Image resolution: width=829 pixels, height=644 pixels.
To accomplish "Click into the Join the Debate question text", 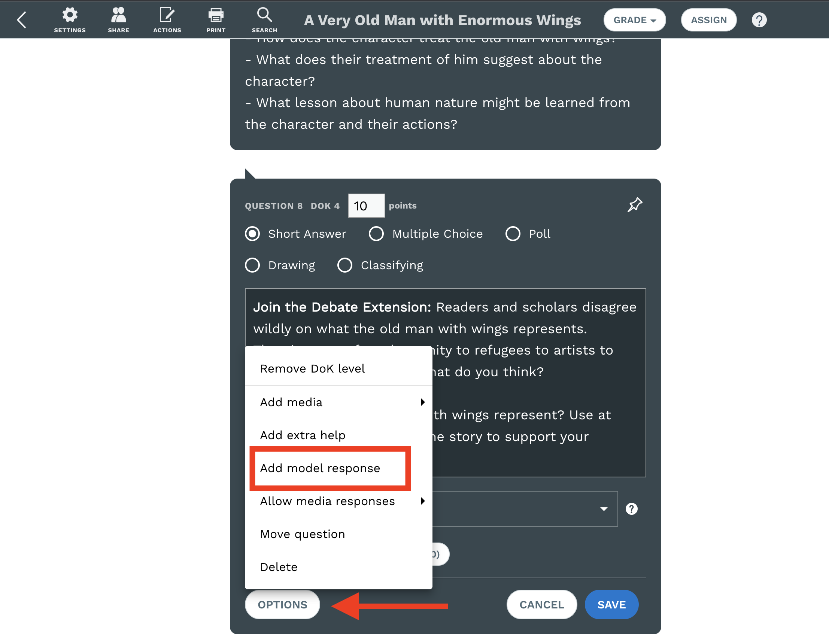I will coord(445,383).
